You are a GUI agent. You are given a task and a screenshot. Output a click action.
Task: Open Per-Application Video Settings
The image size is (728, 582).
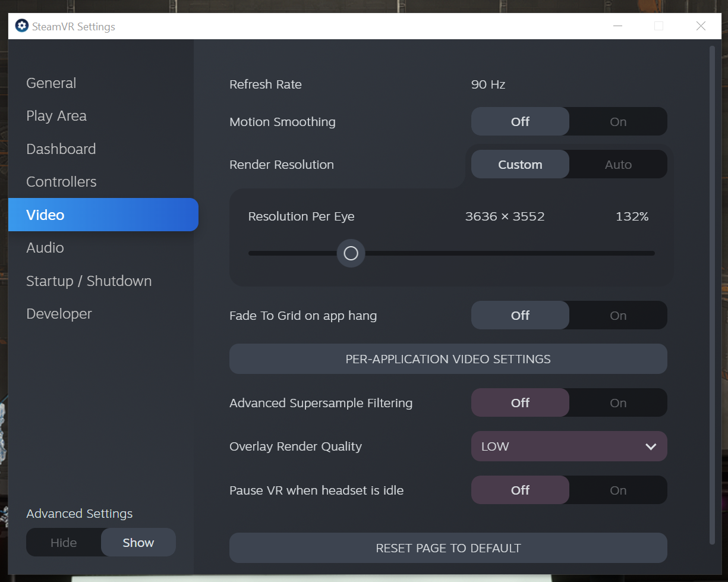point(448,358)
